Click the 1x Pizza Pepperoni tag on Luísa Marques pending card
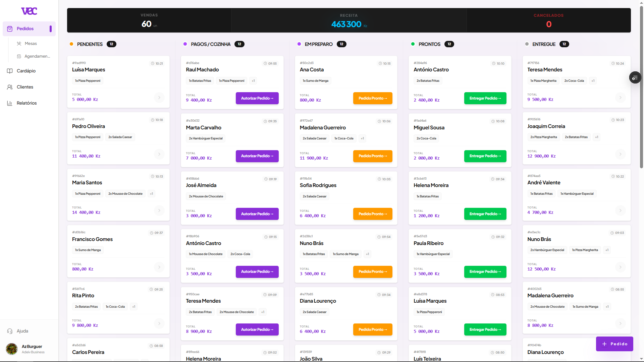The width and height of the screenshot is (644, 362). (88, 81)
